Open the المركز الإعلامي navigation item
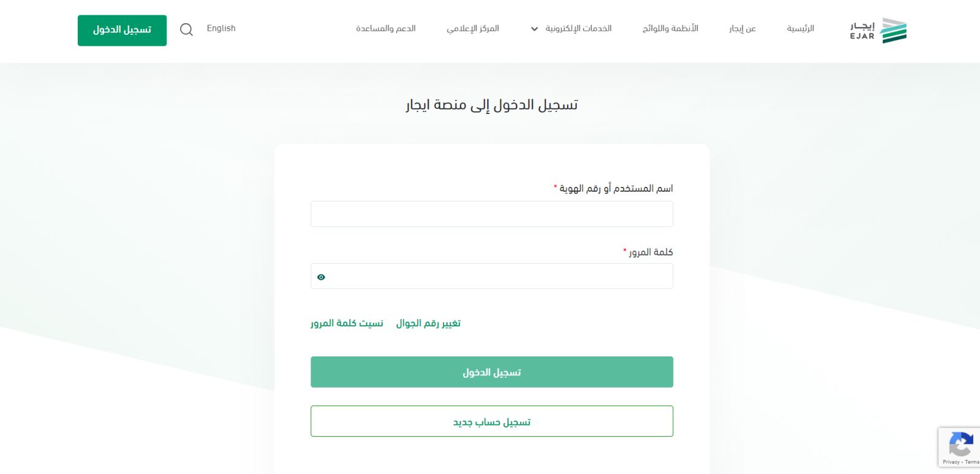Viewport: 980px width, 474px height. tap(473, 28)
